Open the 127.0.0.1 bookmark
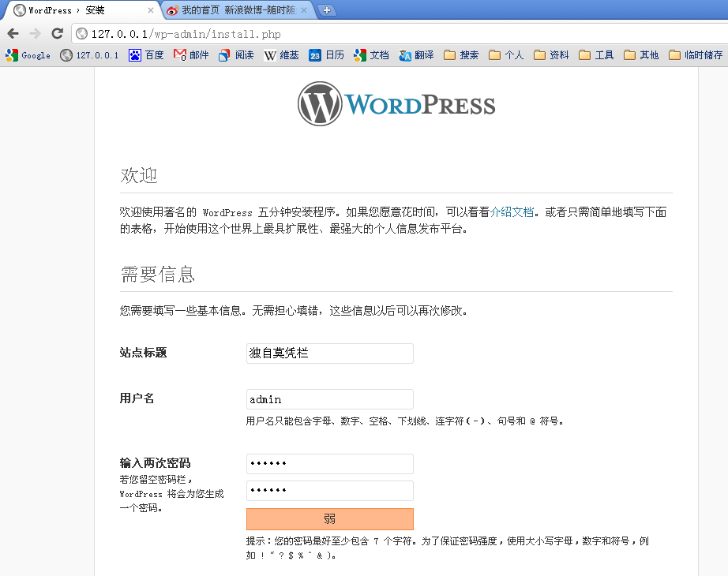728x576 pixels. pos(89,55)
